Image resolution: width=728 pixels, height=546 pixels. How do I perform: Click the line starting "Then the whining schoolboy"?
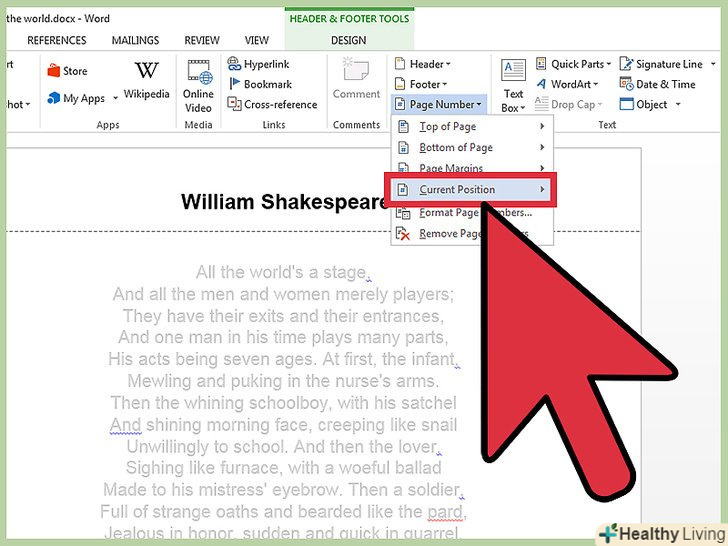283,403
